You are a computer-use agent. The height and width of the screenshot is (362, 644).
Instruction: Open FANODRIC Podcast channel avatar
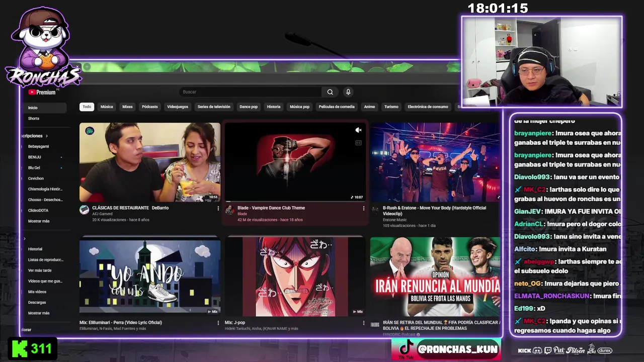point(375,325)
